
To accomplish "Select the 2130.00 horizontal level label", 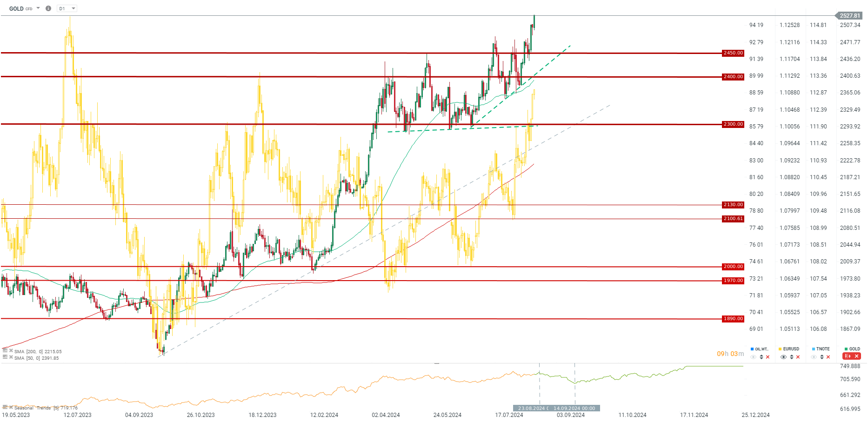I will (x=733, y=205).
